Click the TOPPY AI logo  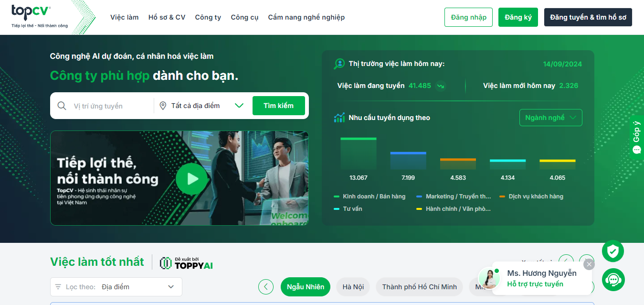[x=186, y=262]
